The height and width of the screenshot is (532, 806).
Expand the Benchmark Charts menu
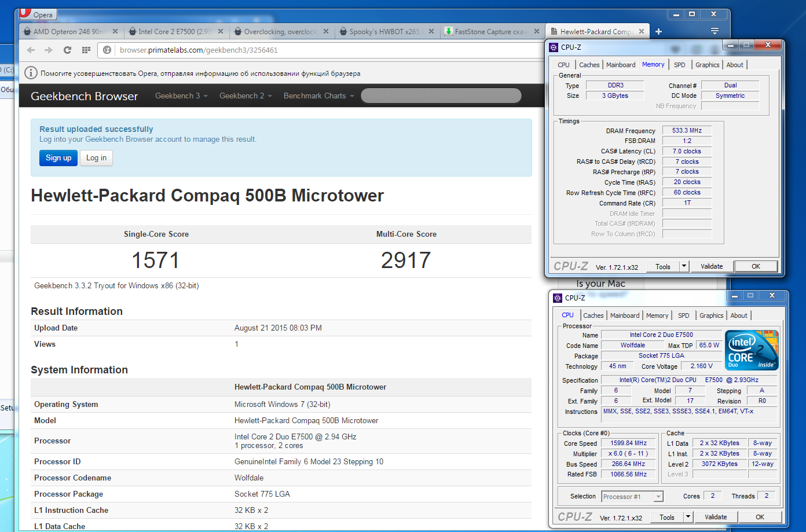pos(318,96)
